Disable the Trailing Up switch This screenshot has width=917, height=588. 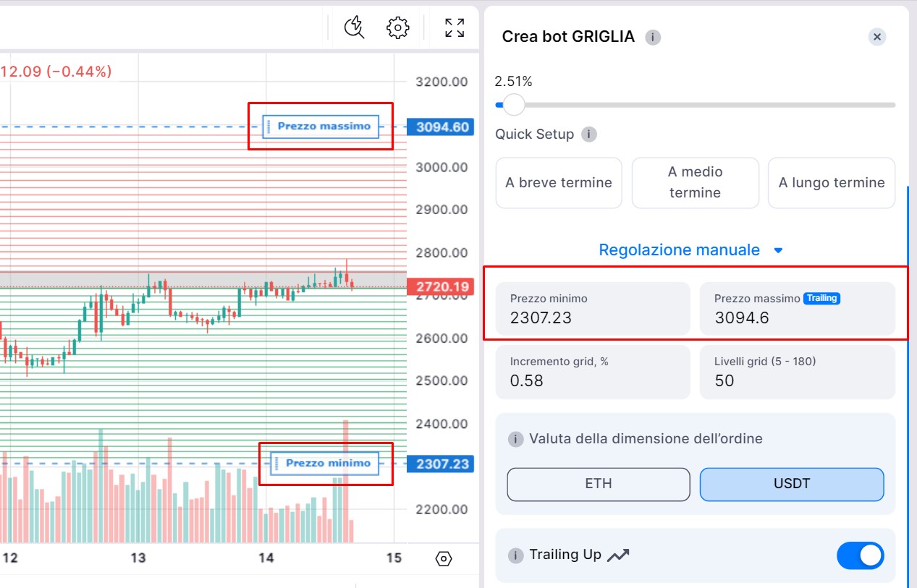pos(860,555)
